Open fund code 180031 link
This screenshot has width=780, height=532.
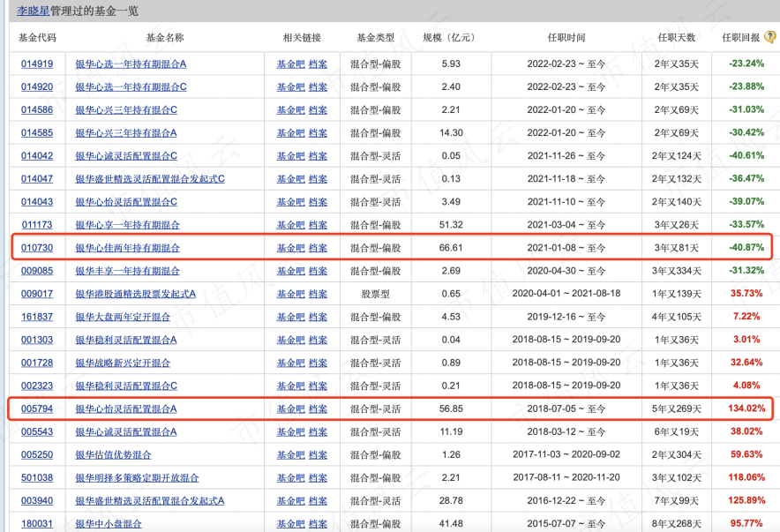coord(37,523)
